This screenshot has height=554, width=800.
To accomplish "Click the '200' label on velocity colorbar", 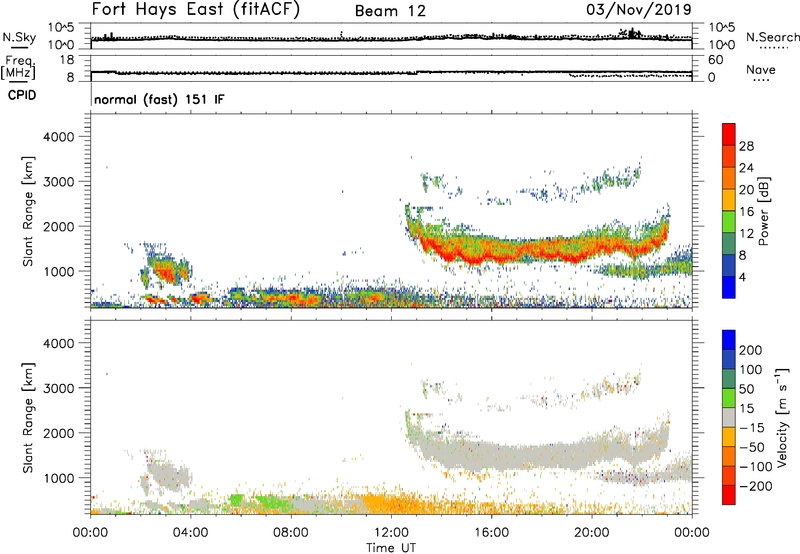I will pyautogui.click(x=751, y=350).
